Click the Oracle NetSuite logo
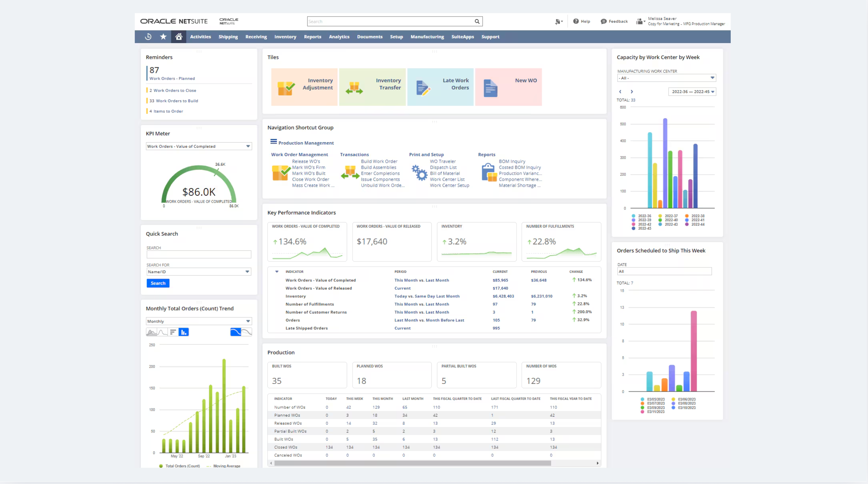 (x=174, y=21)
